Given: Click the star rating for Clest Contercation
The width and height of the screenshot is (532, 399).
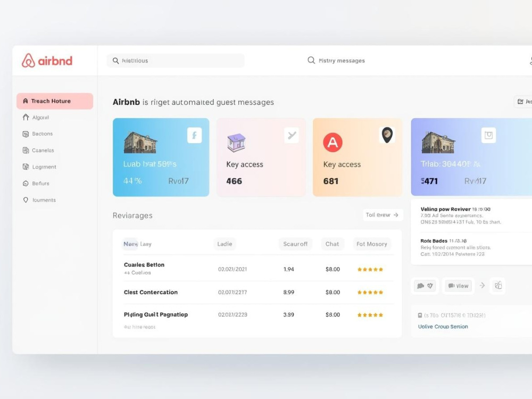Looking at the screenshot, I should (x=370, y=292).
